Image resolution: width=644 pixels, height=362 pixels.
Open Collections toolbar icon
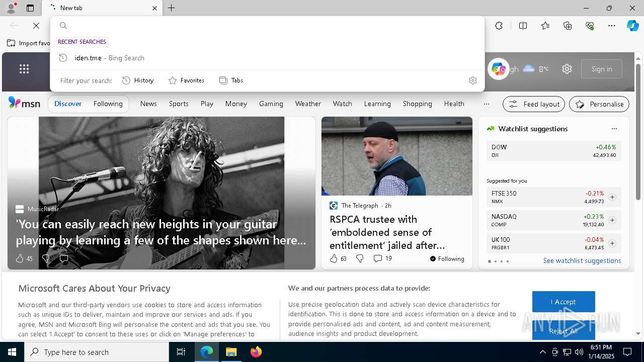(x=568, y=26)
